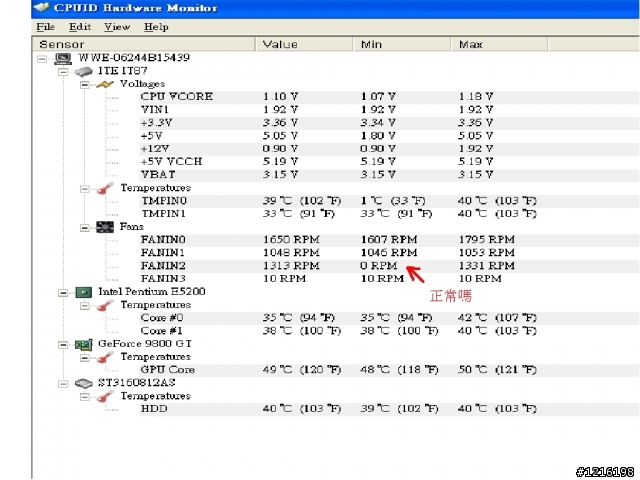Click the 10 RPM max value of FANIN3
Viewport: 640px width, 480px height.
[480, 279]
